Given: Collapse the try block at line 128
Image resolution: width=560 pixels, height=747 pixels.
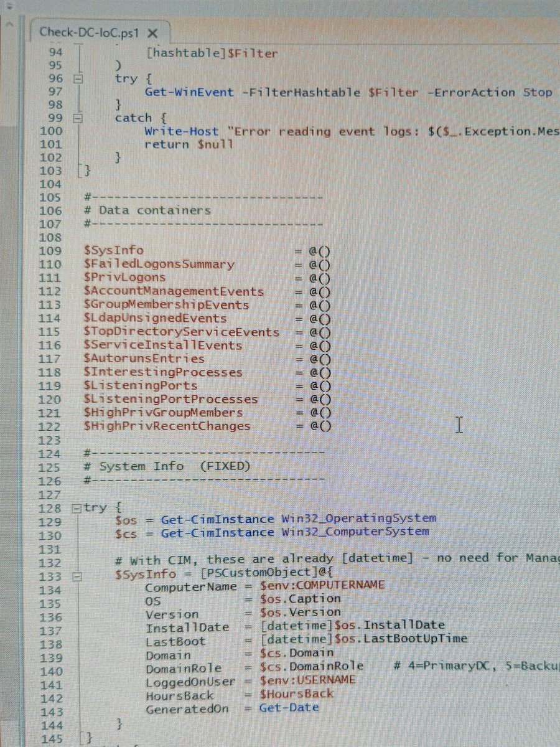Looking at the screenshot, I should click(77, 507).
